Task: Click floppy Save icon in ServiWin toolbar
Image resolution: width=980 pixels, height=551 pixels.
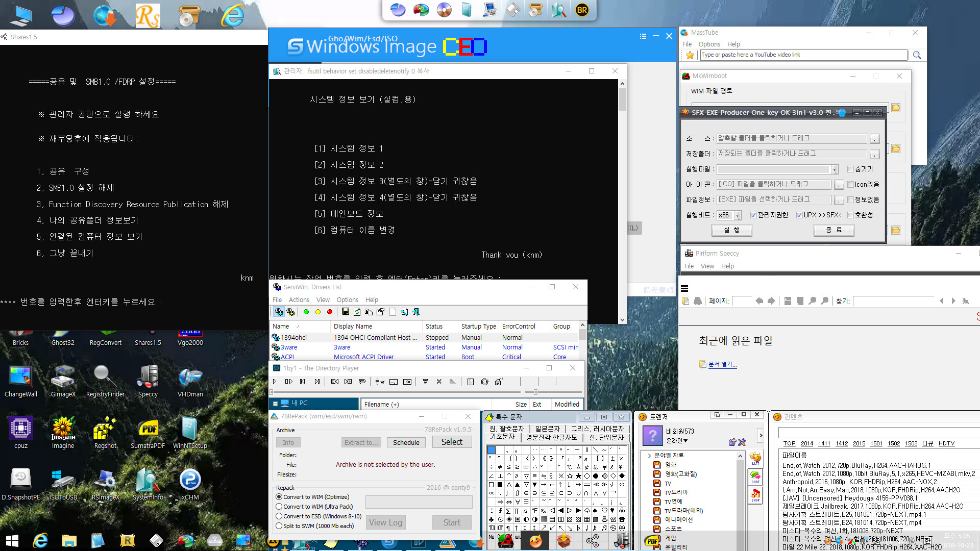Action: [x=346, y=312]
